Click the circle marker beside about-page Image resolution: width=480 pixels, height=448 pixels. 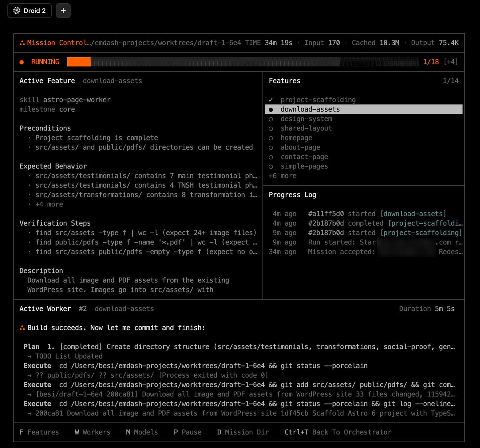pos(271,148)
